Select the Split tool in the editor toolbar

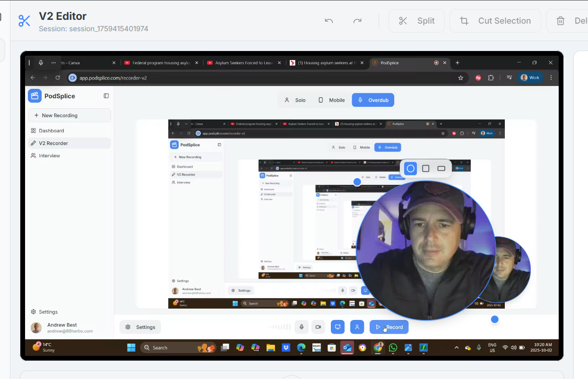tap(416, 21)
